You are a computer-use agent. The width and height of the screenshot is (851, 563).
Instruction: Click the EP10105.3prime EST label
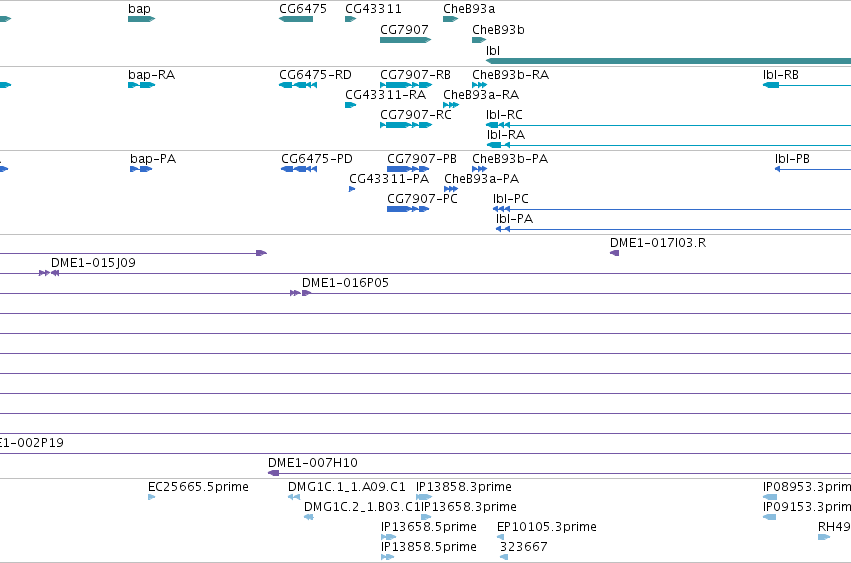tap(547, 527)
